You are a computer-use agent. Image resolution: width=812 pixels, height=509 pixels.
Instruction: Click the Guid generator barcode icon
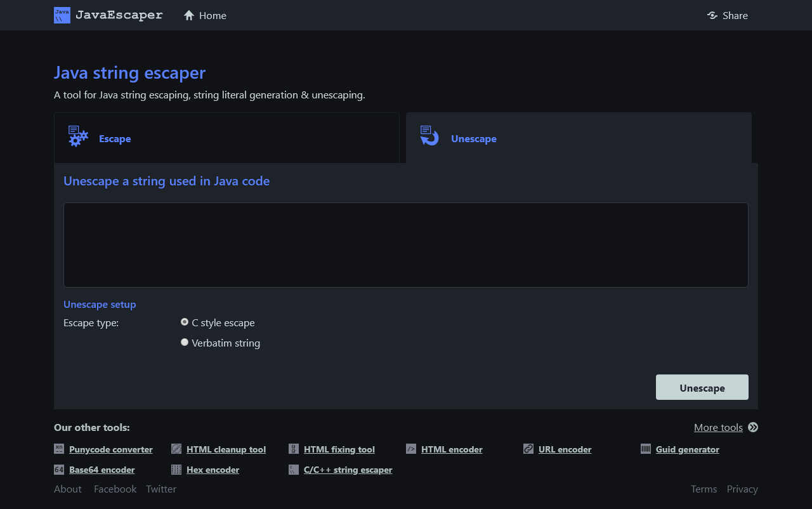[646, 449]
